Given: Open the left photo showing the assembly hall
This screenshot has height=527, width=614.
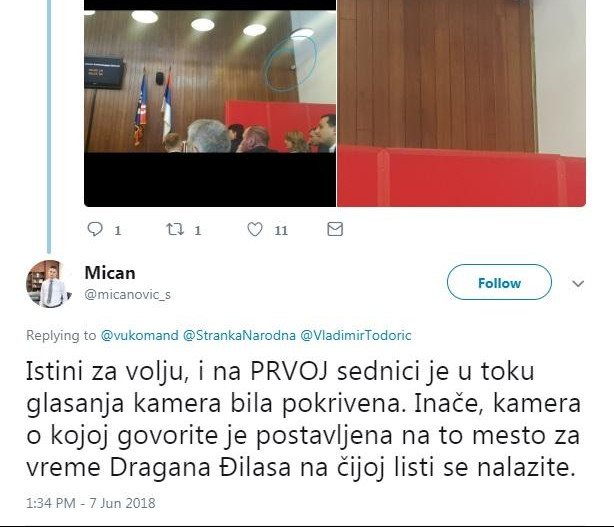Looking at the screenshot, I should [x=210, y=103].
